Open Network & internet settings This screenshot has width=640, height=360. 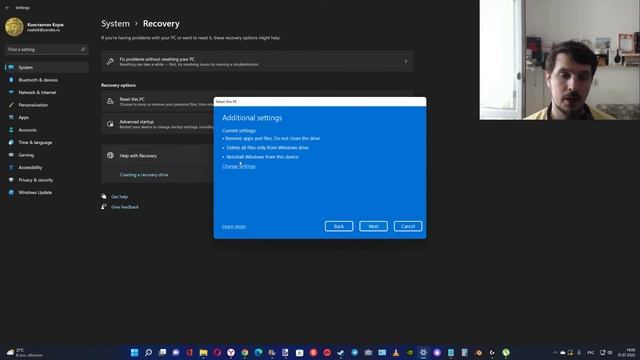pos(47,92)
